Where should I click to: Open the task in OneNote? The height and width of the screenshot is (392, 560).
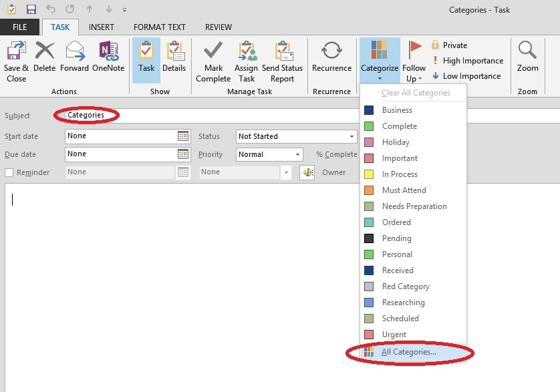tap(108, 60)
